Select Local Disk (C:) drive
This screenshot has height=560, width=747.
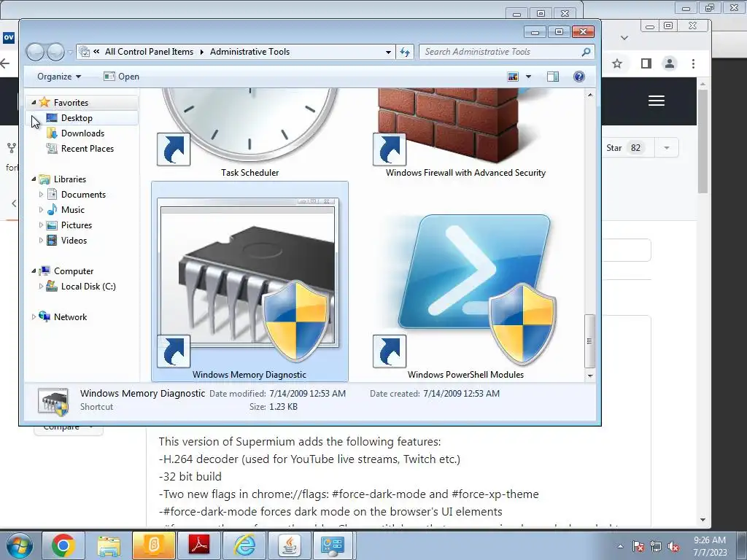(88, 286)
